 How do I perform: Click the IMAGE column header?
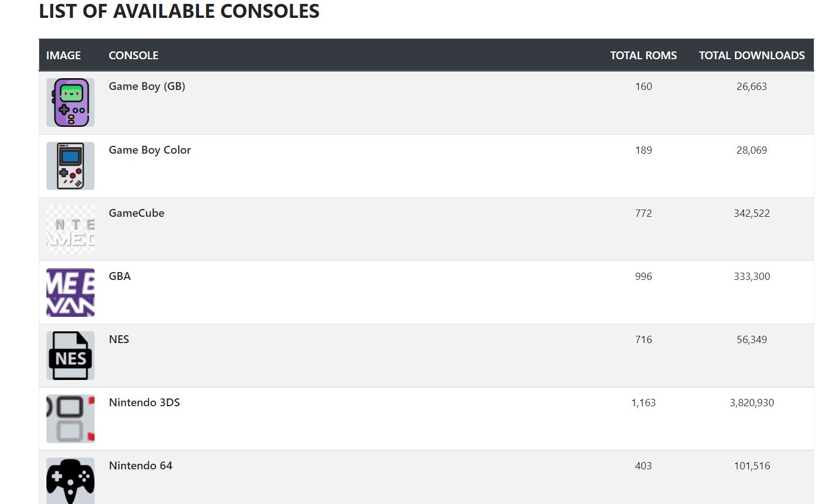(63, 55)
